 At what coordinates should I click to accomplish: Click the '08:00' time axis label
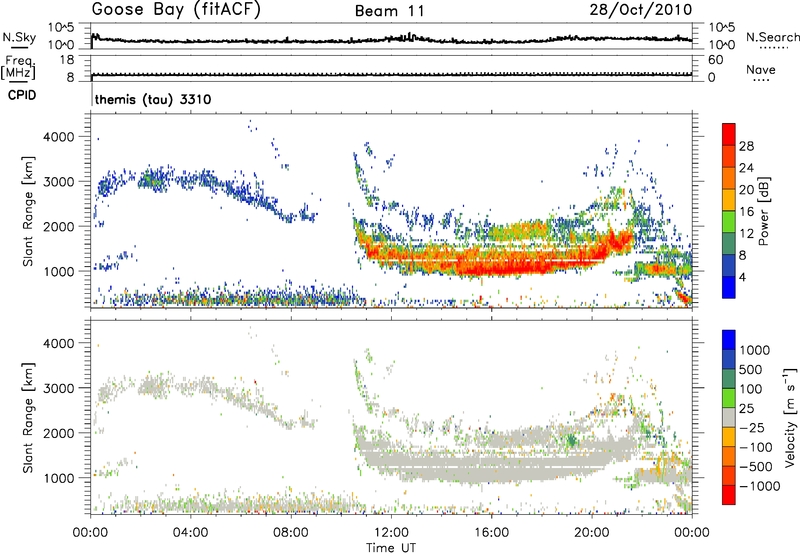click(x=291, y=533)
